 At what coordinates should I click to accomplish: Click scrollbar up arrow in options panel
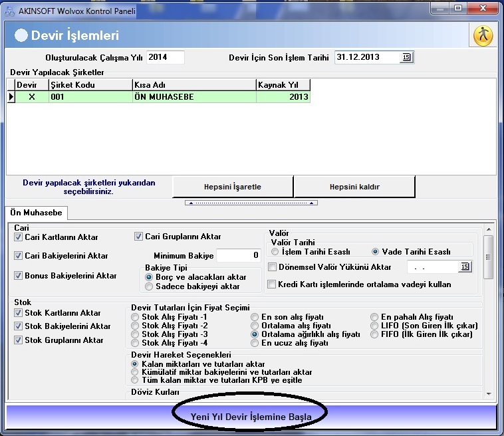click(x=489, y=229)
